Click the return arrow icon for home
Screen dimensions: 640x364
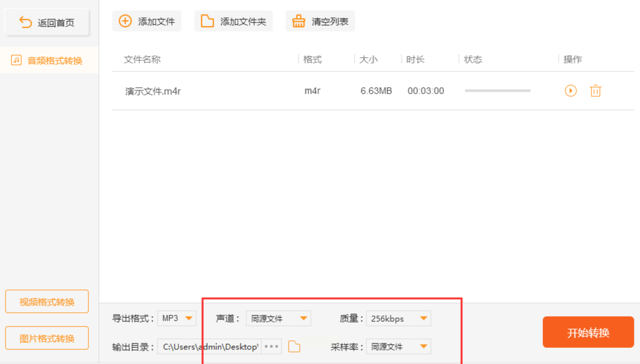tap(25, 22)
